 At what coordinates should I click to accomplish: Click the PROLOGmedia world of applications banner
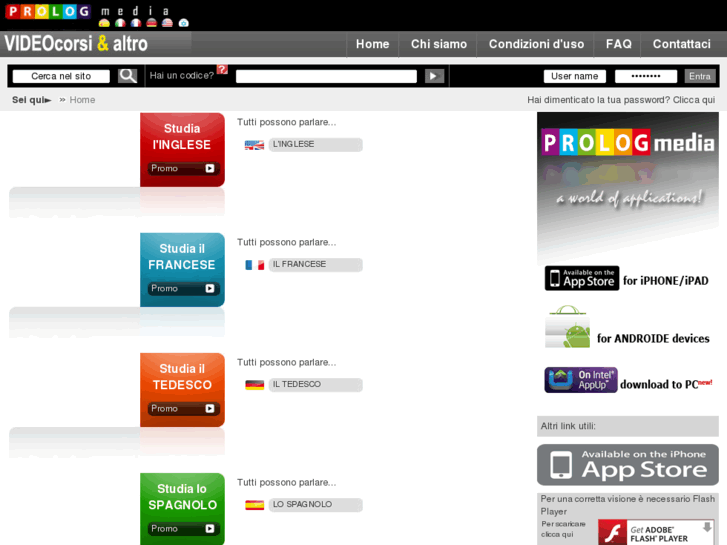(x=628, y=186)
